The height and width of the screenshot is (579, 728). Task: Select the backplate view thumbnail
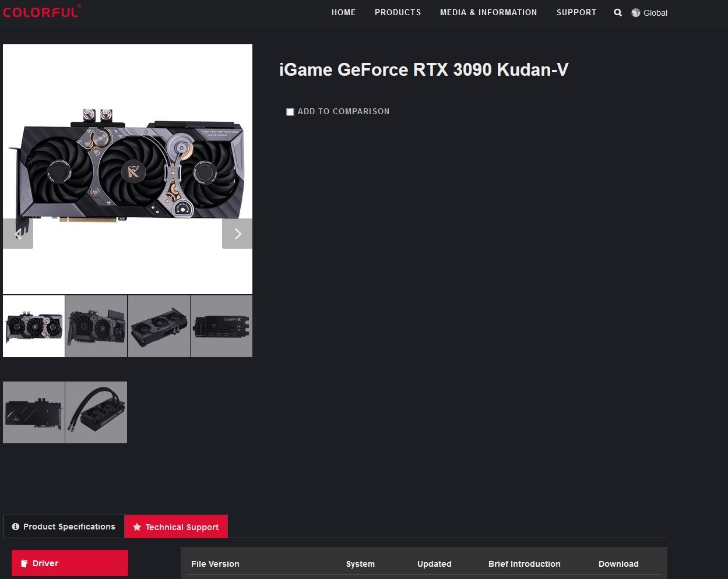tap(34, 412)
